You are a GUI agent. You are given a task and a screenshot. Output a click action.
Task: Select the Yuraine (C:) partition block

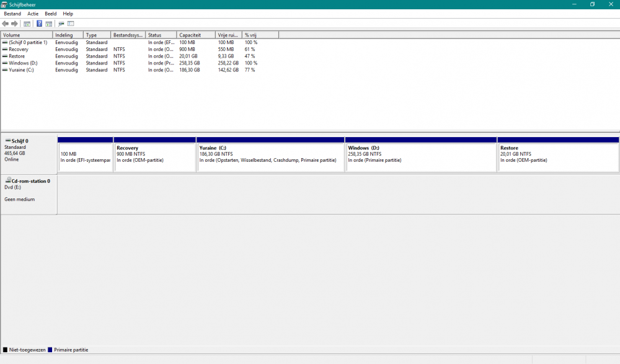point(270,157)
